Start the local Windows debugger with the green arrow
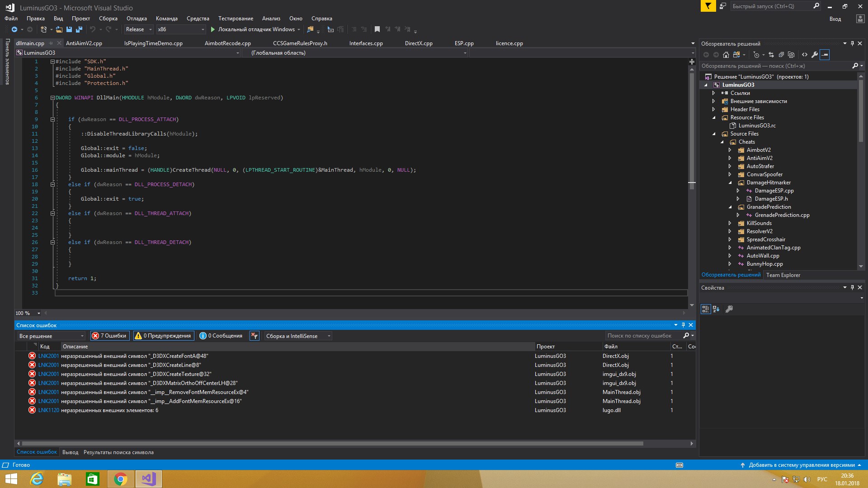This screenshot has width=868, height=488. (212, 29)
